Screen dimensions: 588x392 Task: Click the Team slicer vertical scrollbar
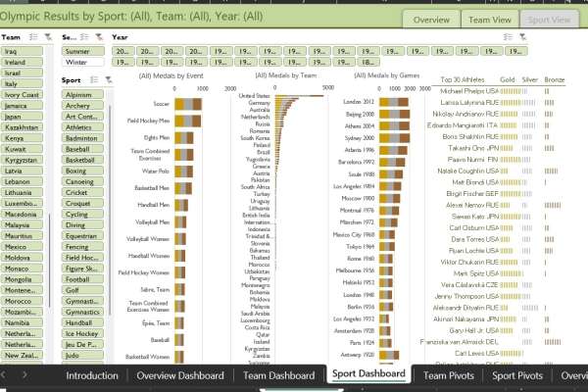[x=50, y=261]
